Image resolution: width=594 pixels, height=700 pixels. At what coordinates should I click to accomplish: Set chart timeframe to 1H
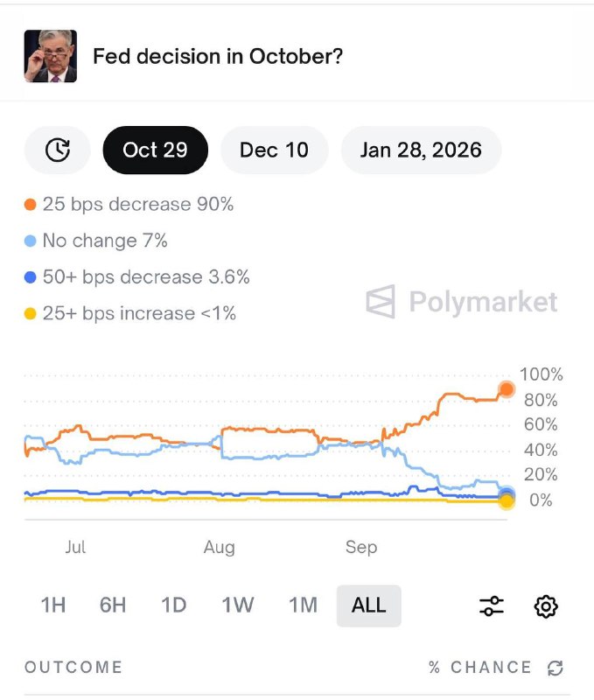coord(53,605)
